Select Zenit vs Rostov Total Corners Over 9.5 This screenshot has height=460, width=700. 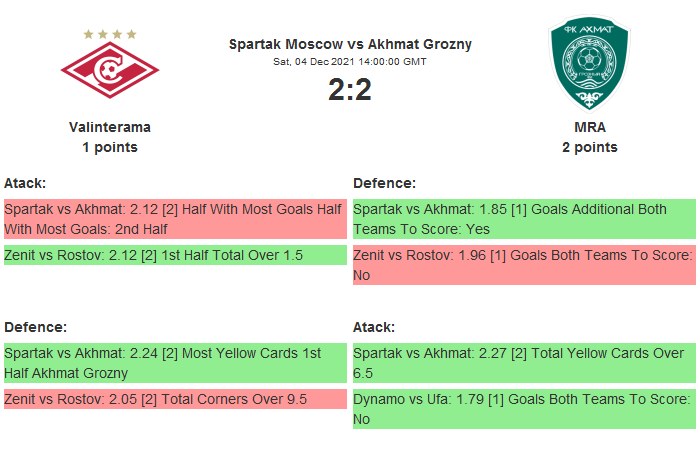173,399
